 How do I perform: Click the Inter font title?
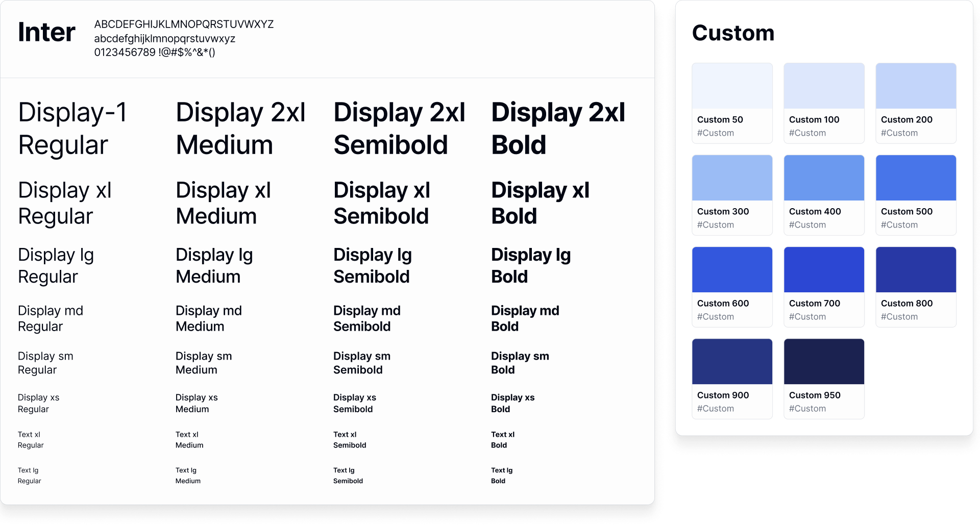(46, 33)
